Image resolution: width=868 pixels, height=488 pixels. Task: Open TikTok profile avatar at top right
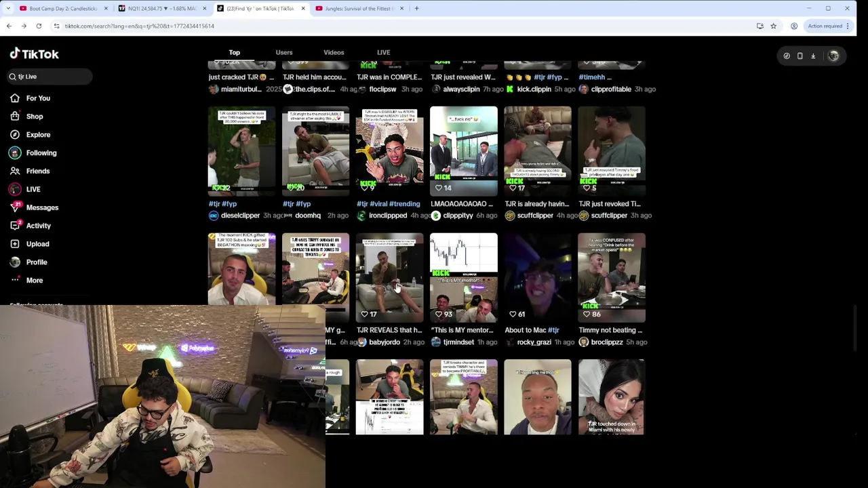pyautogui.click(x=833, y=56)
